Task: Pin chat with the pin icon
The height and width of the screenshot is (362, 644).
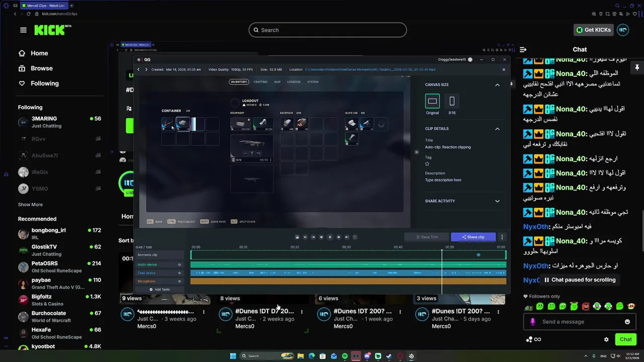Action: [636, 67]
